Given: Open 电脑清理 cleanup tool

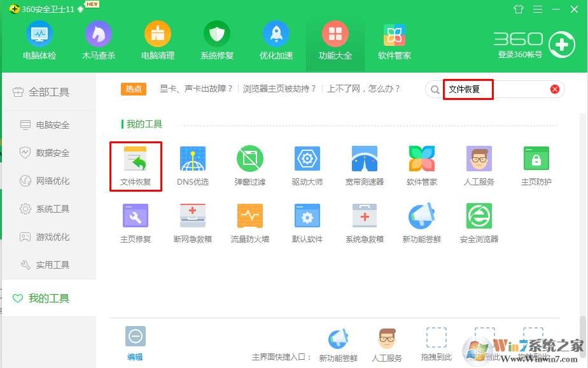Looking at the screenshot, I should 158,34.
